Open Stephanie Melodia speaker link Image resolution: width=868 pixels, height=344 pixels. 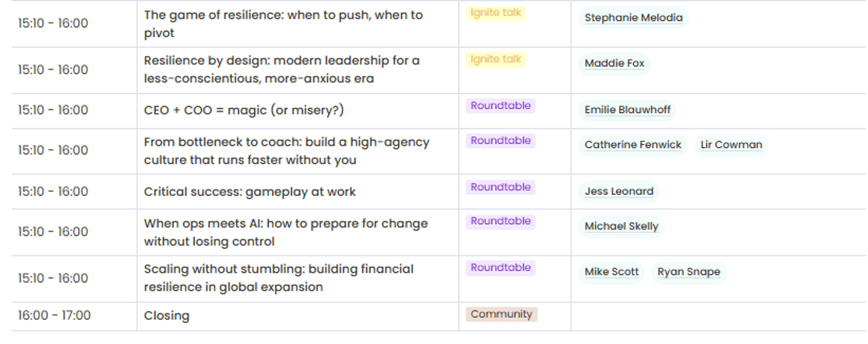pos(633,17)
